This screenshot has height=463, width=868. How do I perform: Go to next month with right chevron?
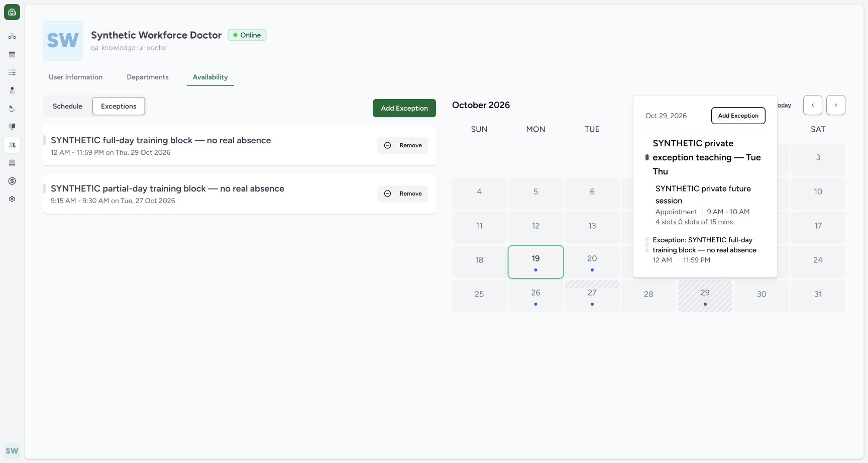(836, 105)
